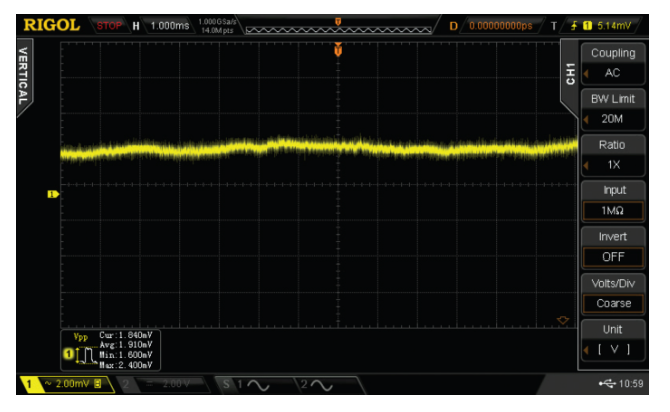Click the yellow trigger source 1 badge
Screen dimensions: 670x412
tap(588, 26)
